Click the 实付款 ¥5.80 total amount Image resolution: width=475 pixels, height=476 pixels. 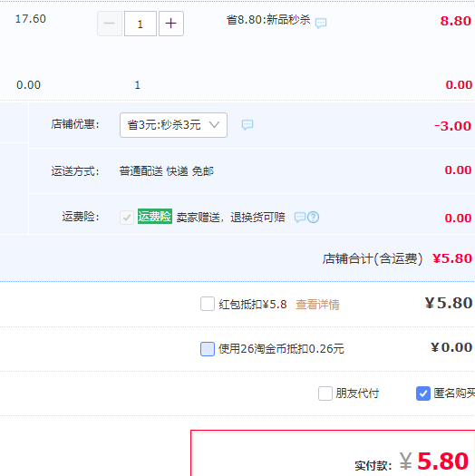434,461
